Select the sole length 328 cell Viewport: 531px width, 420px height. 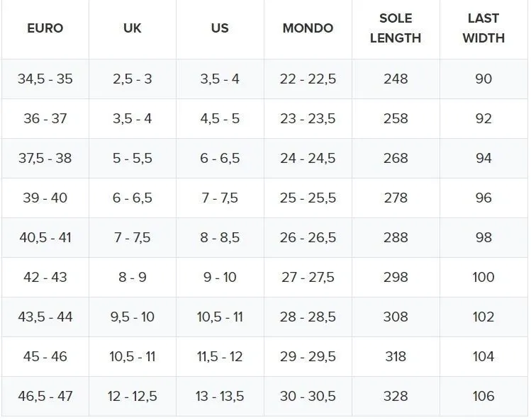pyautogui.click(x=396, y=396)
